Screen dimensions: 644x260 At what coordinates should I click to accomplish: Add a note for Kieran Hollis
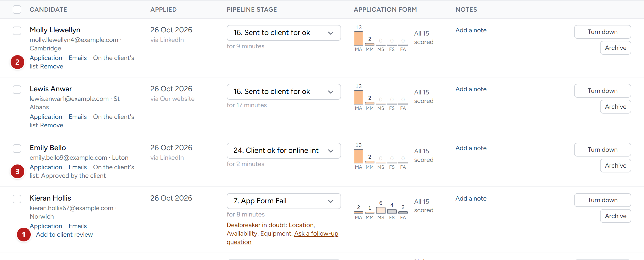471,198
